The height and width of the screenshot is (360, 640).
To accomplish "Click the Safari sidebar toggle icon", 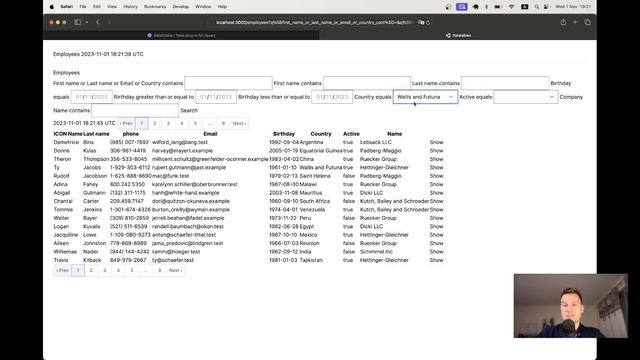I will tap(78, 22).
